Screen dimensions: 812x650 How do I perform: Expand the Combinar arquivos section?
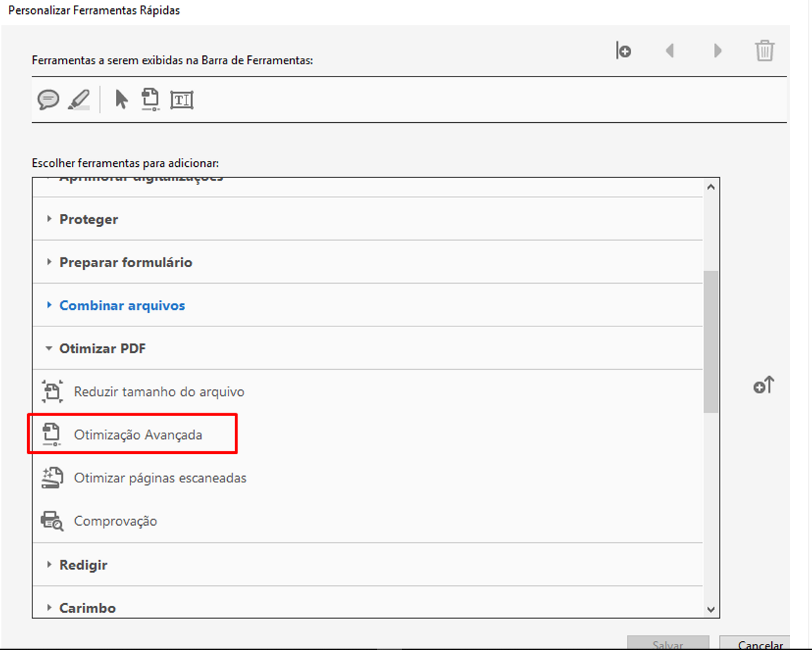122,306
